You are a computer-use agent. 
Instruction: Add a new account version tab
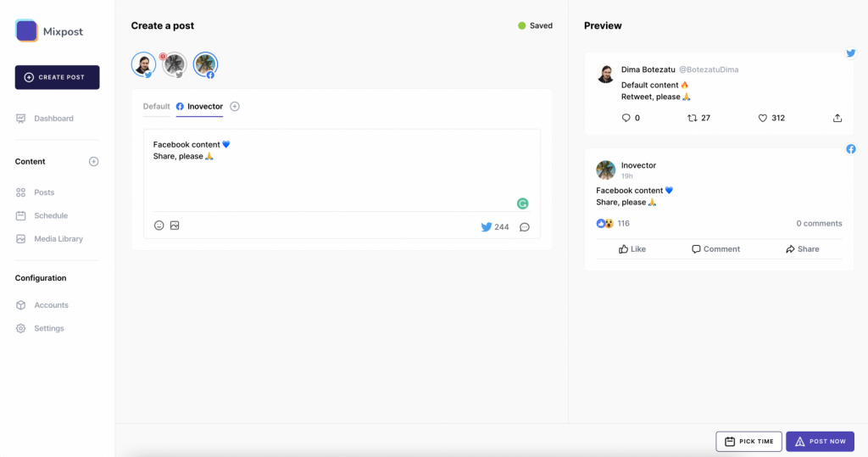(x=235, y=106)
